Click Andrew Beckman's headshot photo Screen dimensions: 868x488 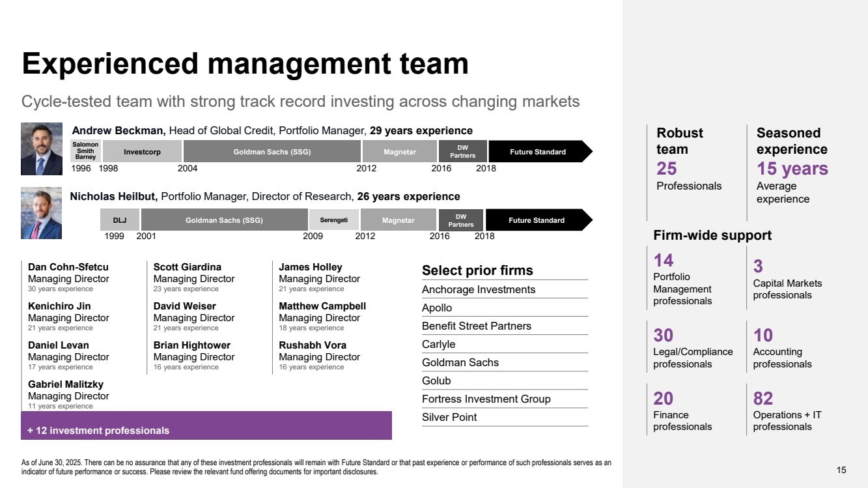pos(42,149)
